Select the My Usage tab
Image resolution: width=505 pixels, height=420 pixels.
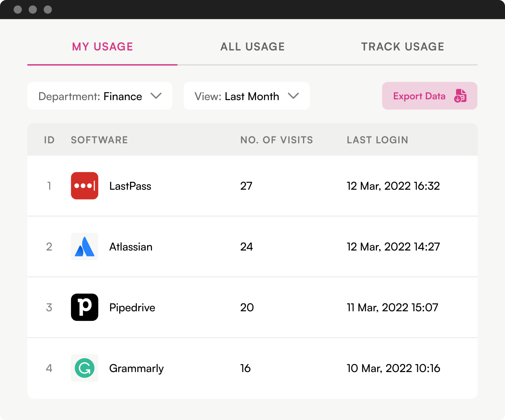[102, 47]
